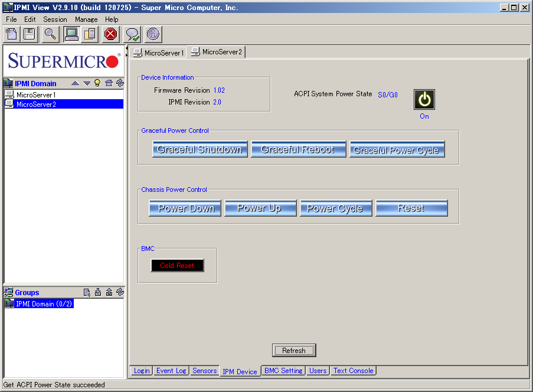Open the Manage menu
This screenshot has height=392, width=533.
[x=86, y=19]
